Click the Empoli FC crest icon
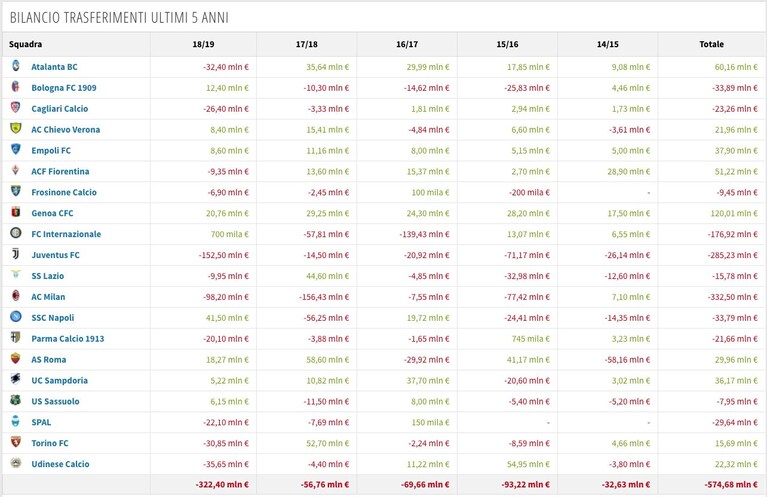767x497 pixels. (16, 150)
